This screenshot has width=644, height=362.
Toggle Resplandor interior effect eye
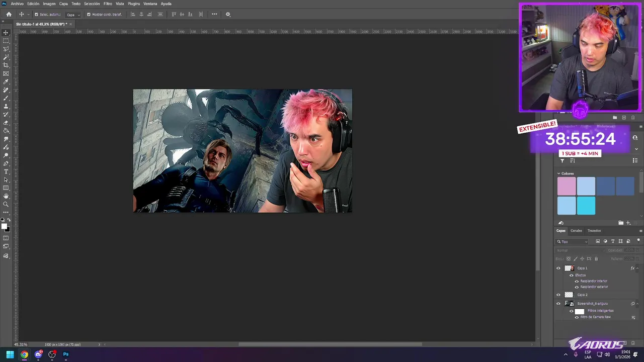(x=577, y=281)
